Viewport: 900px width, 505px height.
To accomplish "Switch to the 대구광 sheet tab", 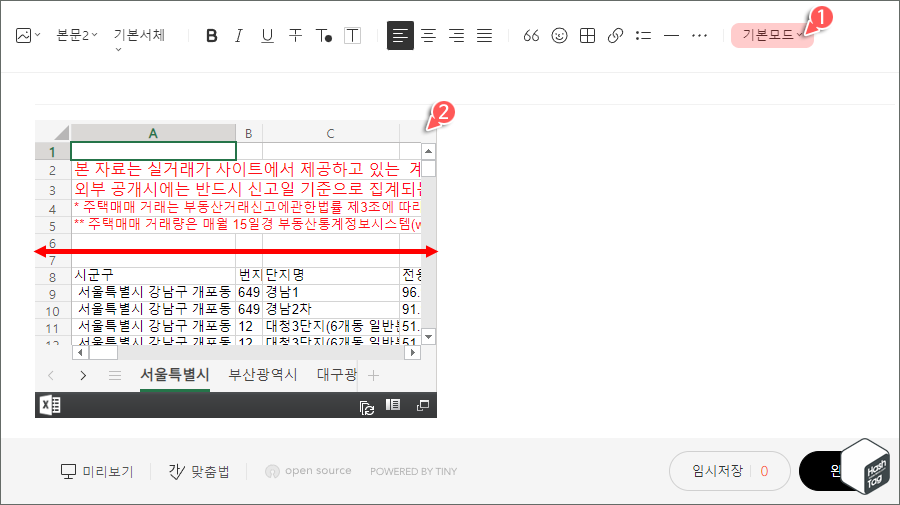I will tap(336, 375).
